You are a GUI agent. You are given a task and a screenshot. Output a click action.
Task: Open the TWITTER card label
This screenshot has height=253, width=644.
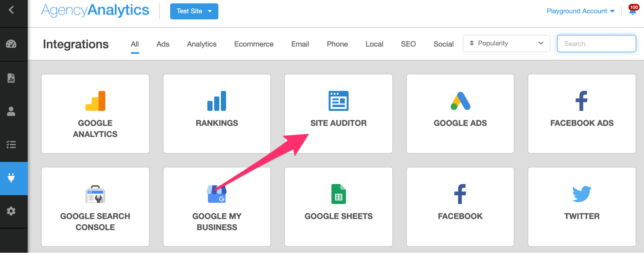[x=582, y=216]
